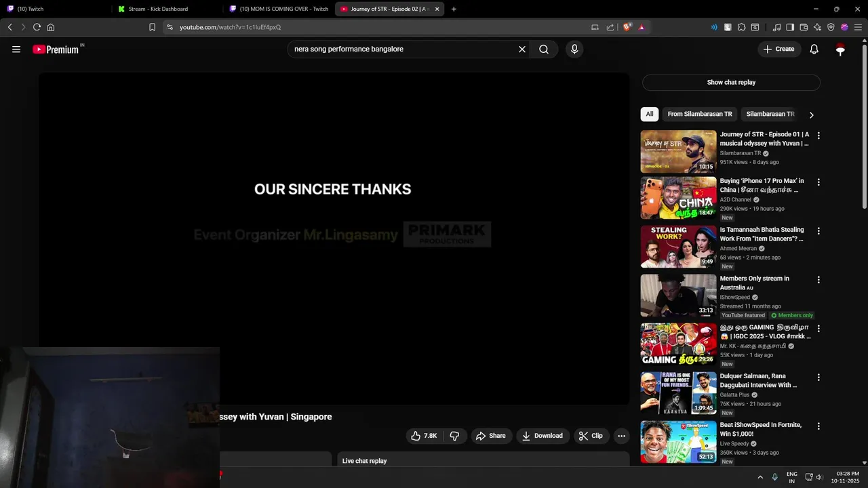Open the taskbar volume speaker icon
868x488 pixels.
click(819, 477)
